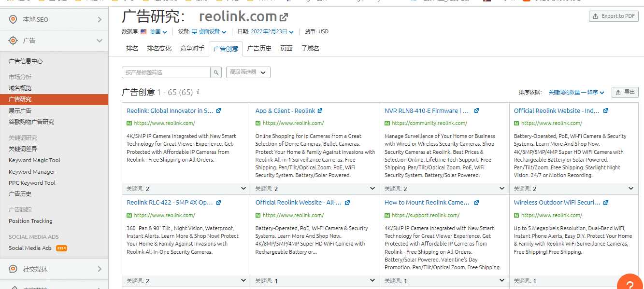The image size is (644, 289).
Task: Click the info icon next to 广告创意 1 - 65
Action: [x=198, y=92]
